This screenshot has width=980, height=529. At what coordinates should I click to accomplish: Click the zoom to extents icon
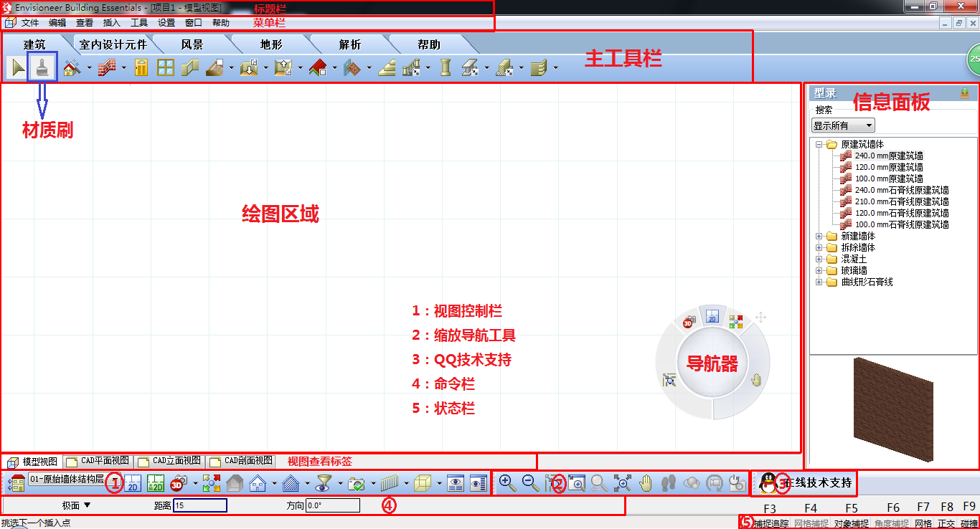tap(622, 484)
